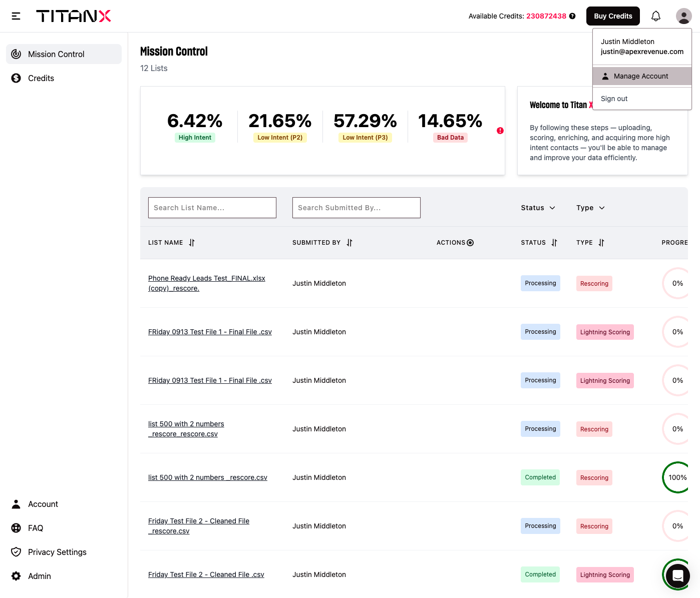Expand the Status filter dropdown
Viewport: 700px width, 598px height.
tap(538, 208)
